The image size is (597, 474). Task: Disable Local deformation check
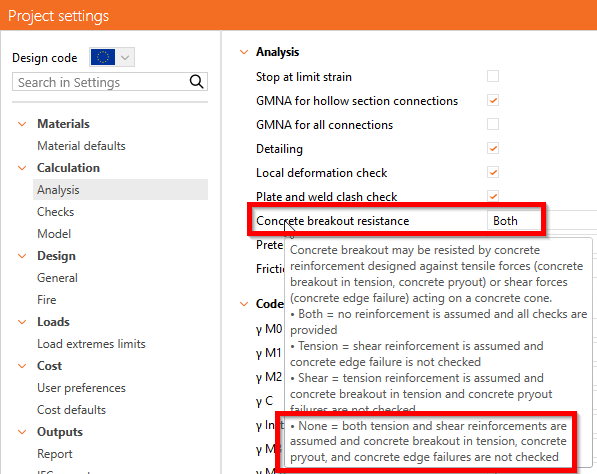pos(493,172)
